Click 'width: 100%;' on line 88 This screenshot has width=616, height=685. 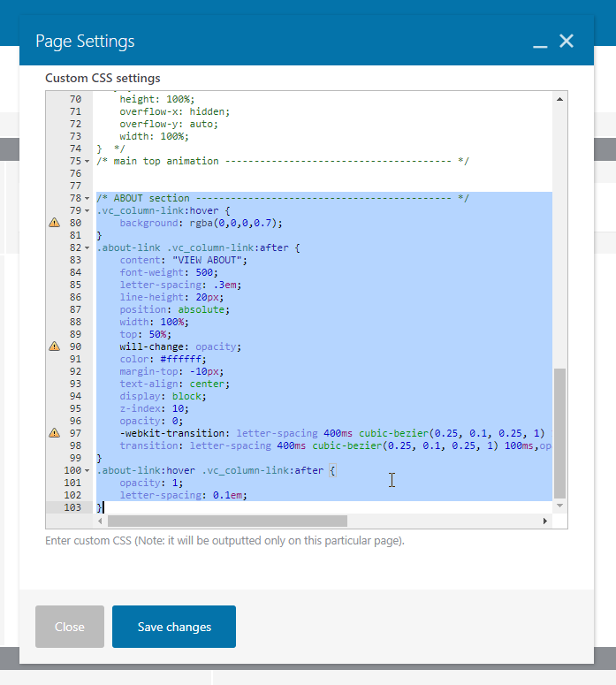[154, 322]
